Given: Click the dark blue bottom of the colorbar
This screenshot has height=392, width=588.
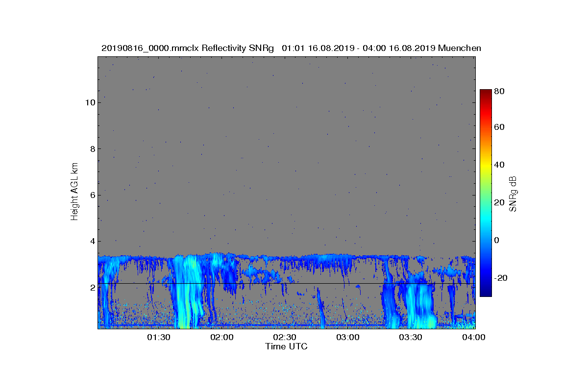Looking at the screenshot, I should click(x=486, y=293).
